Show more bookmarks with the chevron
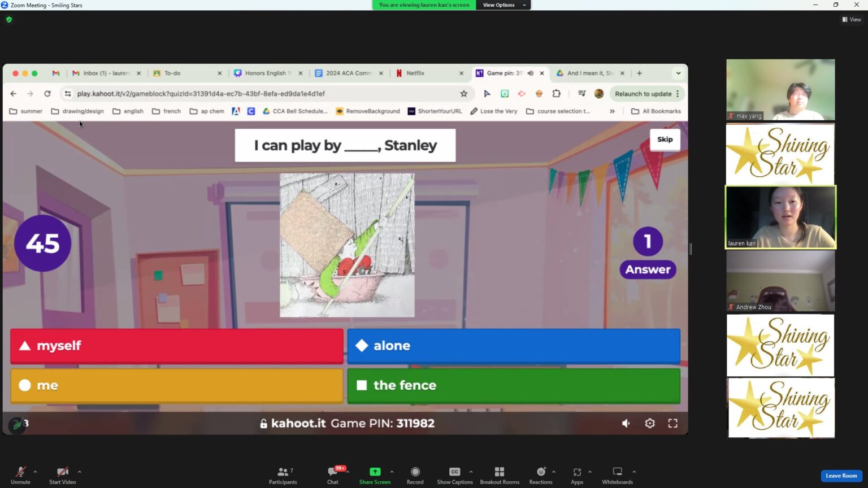The height and width of the screenshot is (488, 868). pos(612,111)
